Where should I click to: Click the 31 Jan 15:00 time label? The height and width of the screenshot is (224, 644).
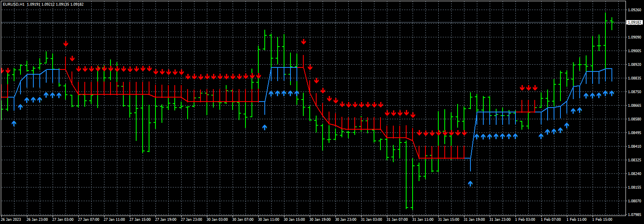coord(449,220)
